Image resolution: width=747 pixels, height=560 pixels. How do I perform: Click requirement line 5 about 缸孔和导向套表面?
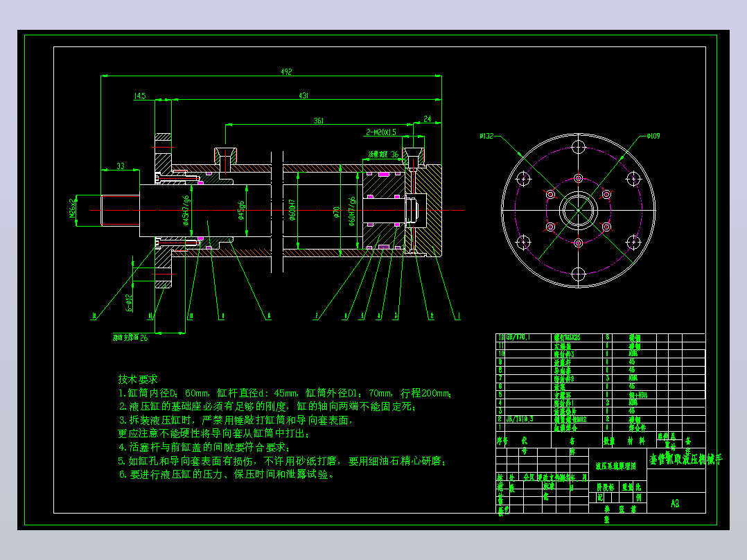[x=283, y=462]
